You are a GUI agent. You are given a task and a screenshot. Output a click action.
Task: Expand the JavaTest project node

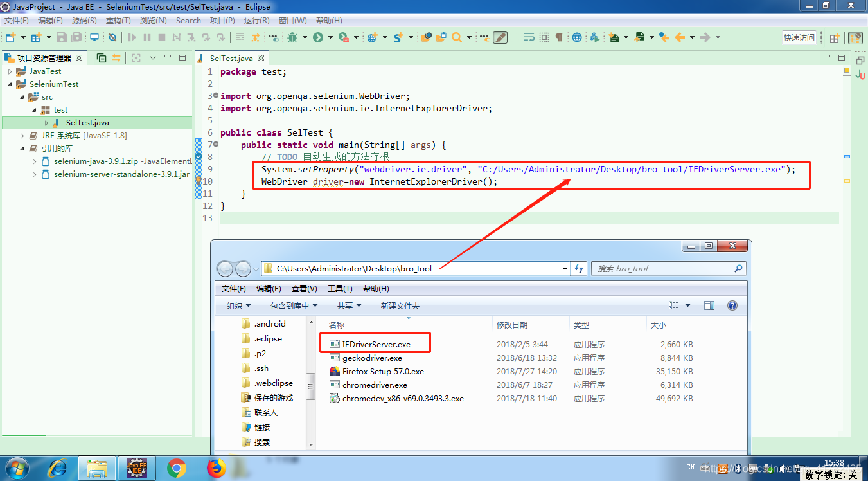coord(10,71)
